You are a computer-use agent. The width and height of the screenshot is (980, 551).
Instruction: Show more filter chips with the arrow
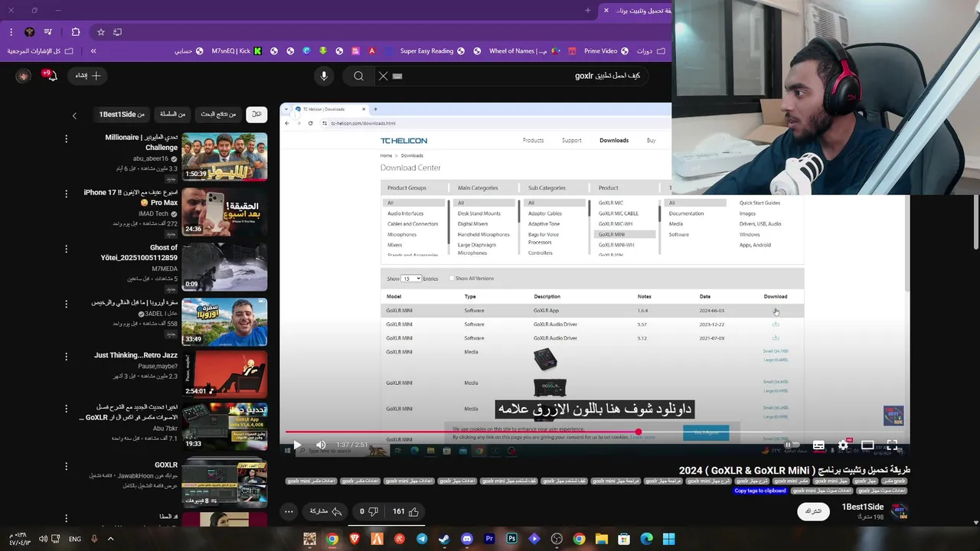pyautogui.click(x=74, y=116)
